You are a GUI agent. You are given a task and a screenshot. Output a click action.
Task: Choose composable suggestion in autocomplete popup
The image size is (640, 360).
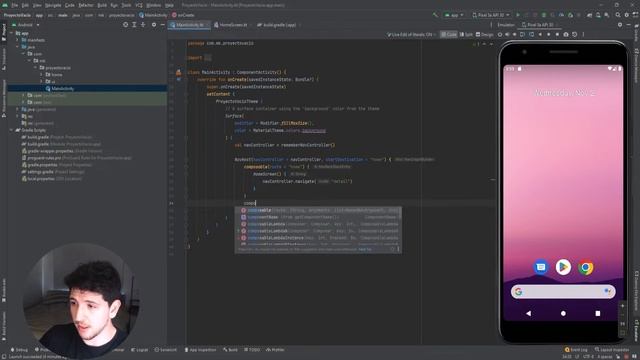point(318,210)
